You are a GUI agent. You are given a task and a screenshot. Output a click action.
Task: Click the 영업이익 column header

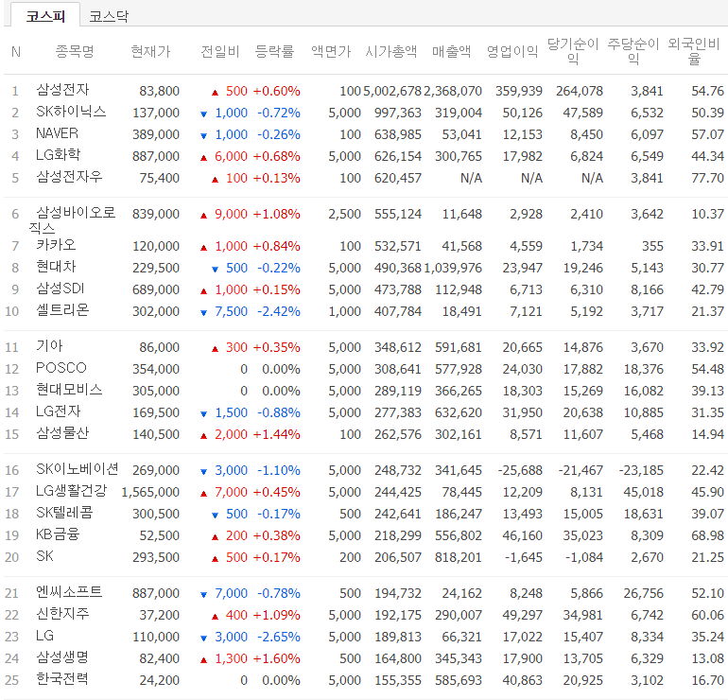(x=512, y=51)
